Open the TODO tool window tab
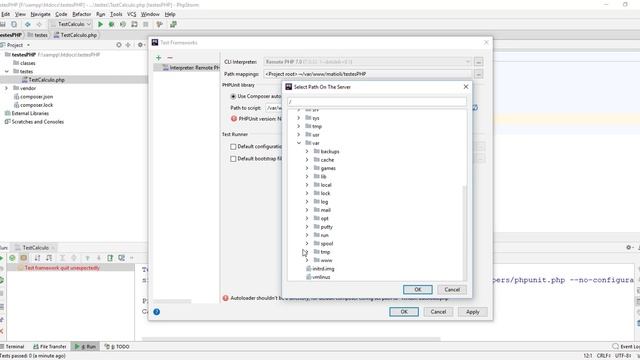 [x=117, y=347]
